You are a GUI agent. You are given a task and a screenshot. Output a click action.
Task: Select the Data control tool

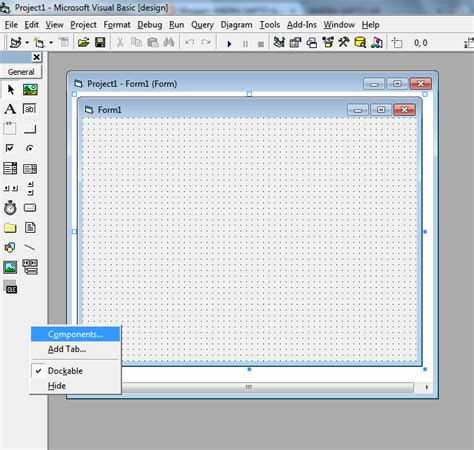[30, 267]
